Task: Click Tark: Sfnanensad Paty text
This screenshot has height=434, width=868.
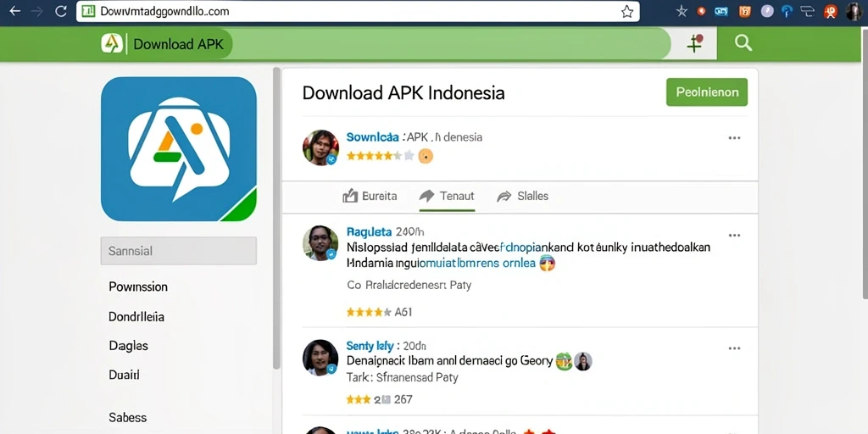Action: (x=403, y=377)
